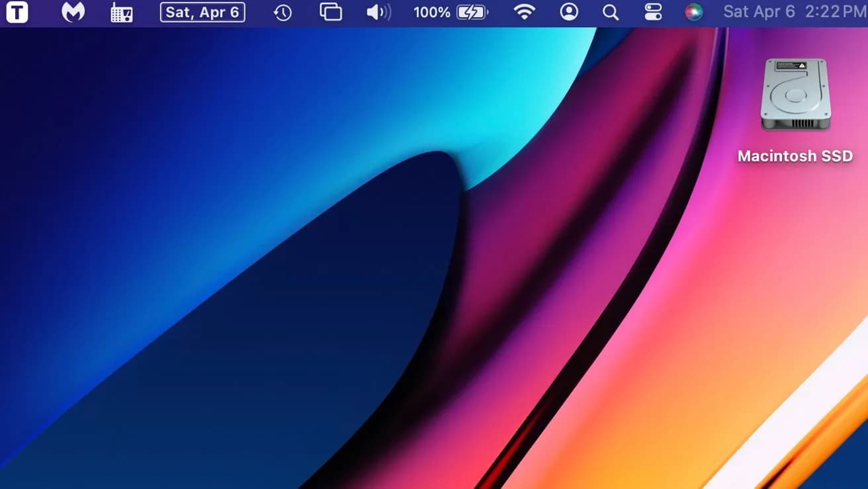Click the "Macintosh SSD" label text
868x489 pixels.
click(x=795, y=156)
